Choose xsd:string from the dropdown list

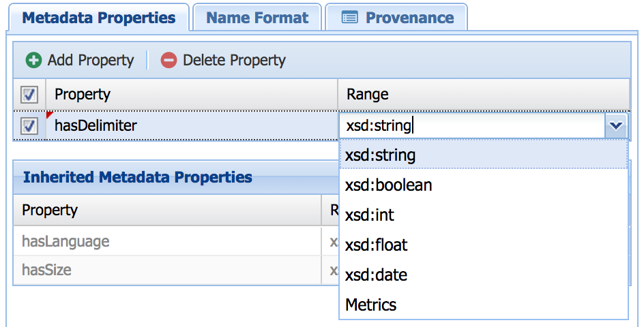click(x=380, y=155)
